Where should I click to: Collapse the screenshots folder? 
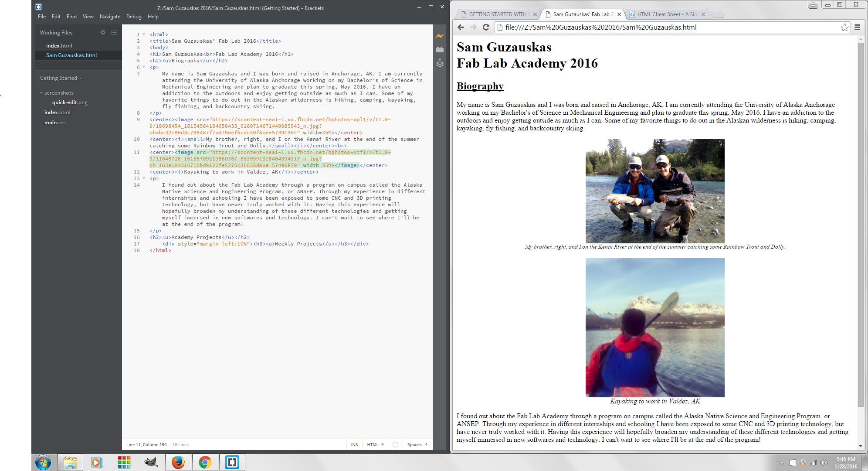(x=41, y=93)
